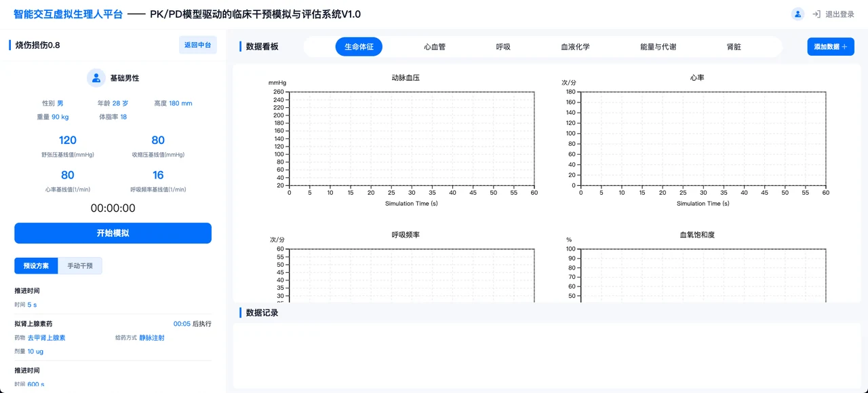Click the 呼吸频率 chart area

(x=412, y=275)
